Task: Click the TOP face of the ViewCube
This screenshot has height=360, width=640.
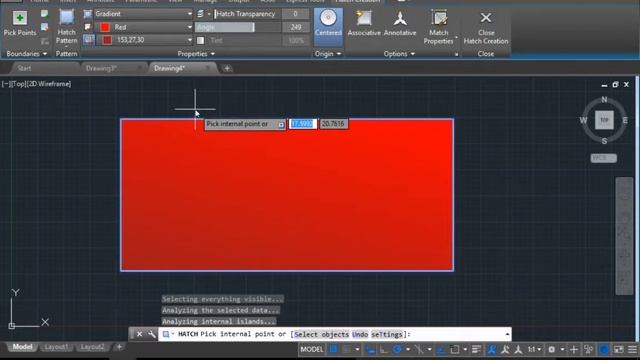Action: point(604,120)
